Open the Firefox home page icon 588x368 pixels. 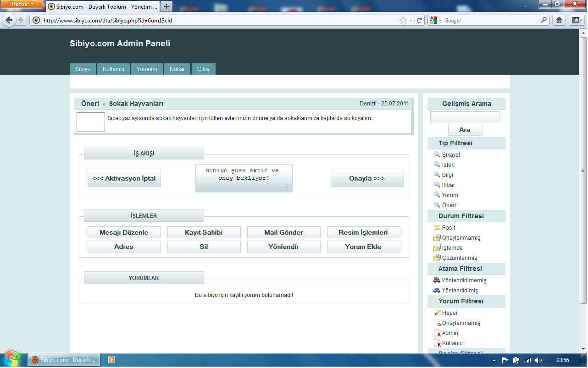[x=559, y=20]
